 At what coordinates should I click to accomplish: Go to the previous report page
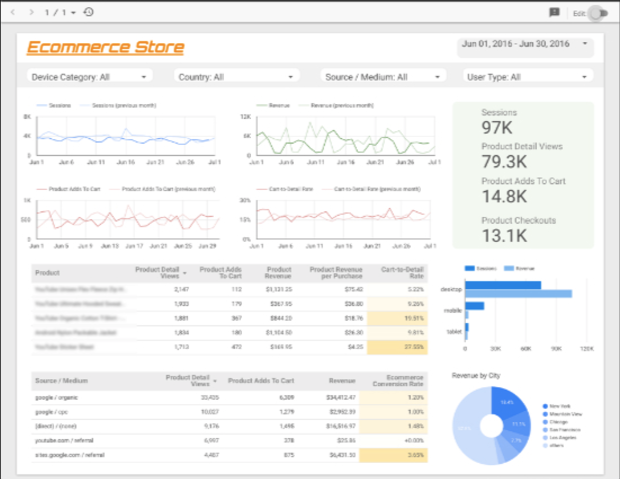(12, 12)
